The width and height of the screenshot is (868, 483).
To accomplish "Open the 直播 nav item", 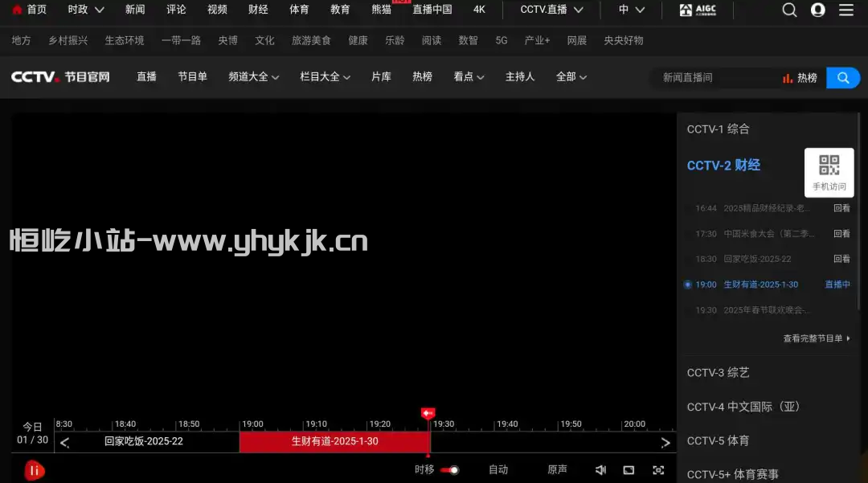I will 147,77.
